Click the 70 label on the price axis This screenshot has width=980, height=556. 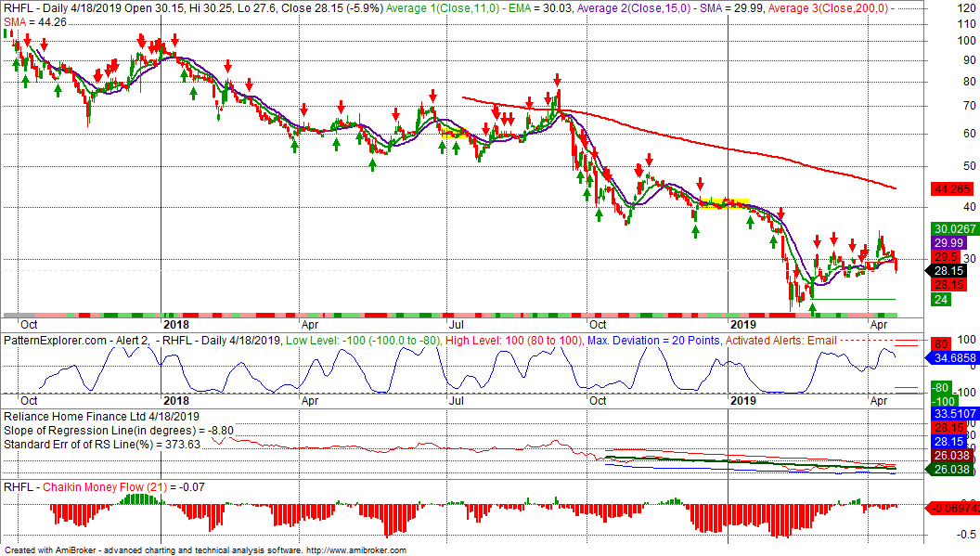[970, 106]
